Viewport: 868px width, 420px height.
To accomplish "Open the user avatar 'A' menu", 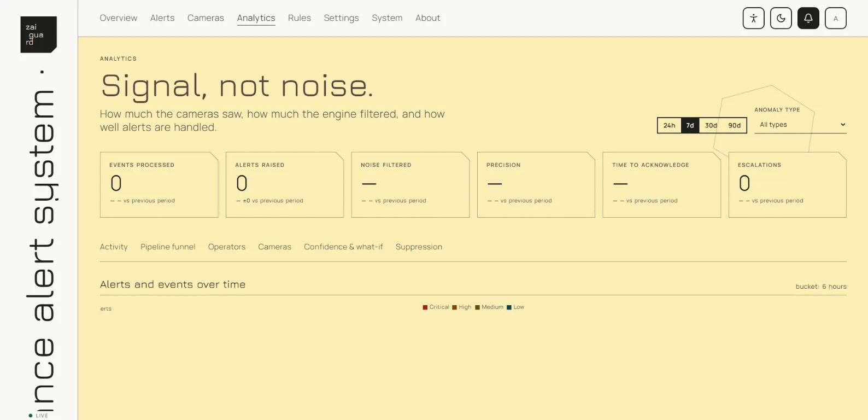I will (835, 18).
